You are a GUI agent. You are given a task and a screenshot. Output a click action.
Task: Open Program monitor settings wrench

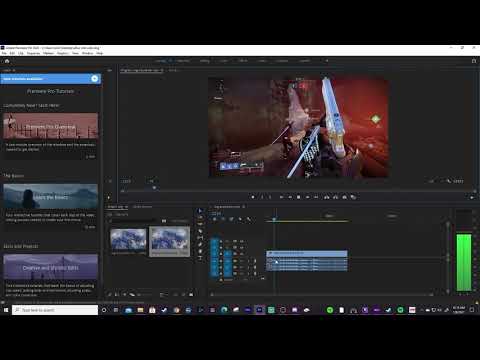coord(449,181)
